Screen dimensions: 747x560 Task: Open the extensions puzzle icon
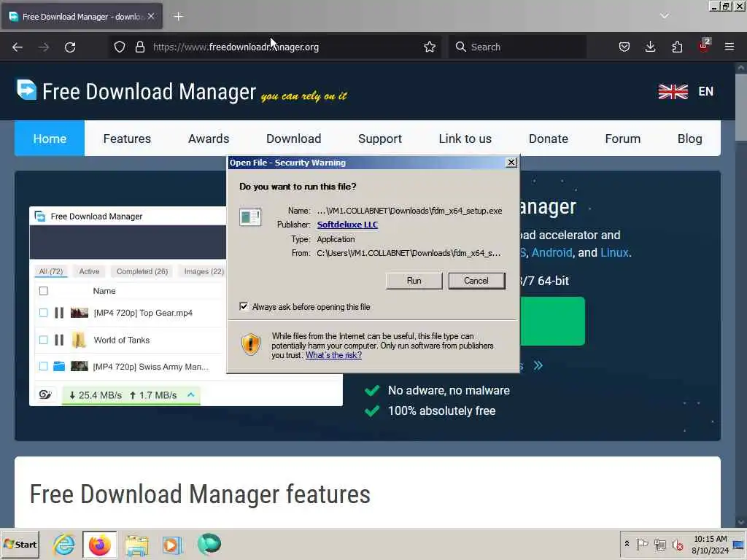pos(677,47)
